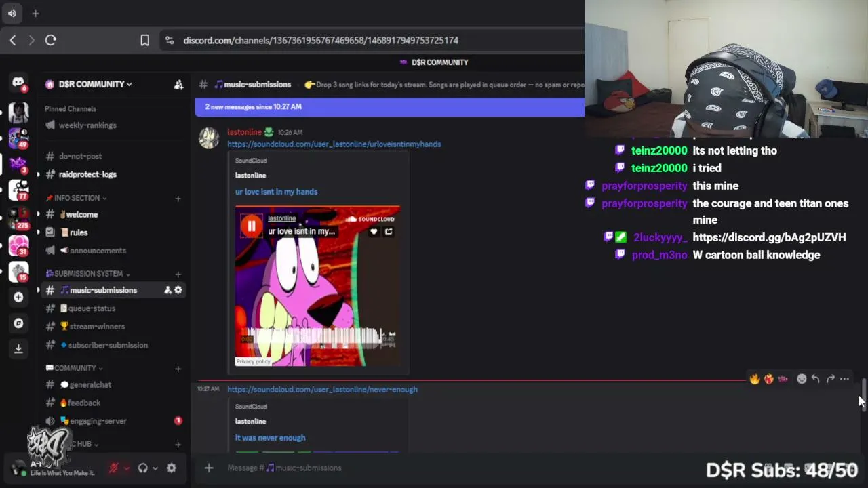Pause the SoundCloud track playback
The image size is (868, 488).
pos(251,226)
